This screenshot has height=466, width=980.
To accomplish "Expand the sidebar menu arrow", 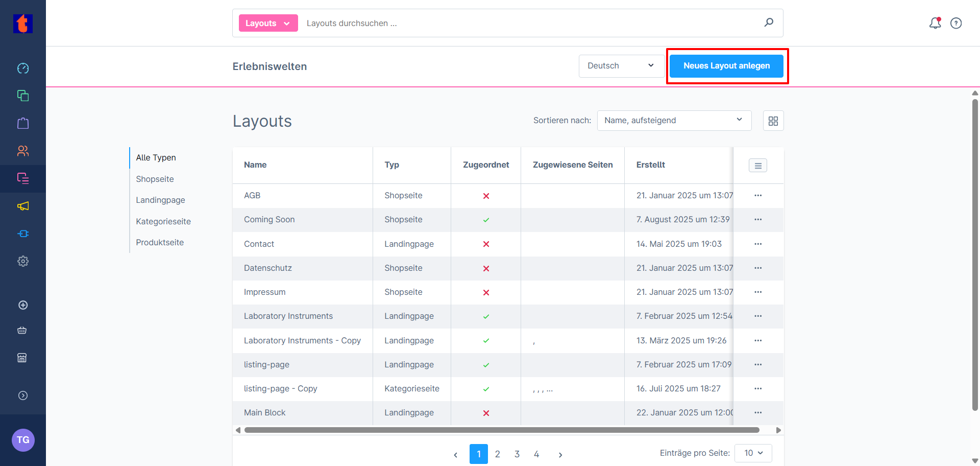I will pyautogui.click(x=23, y=395).
